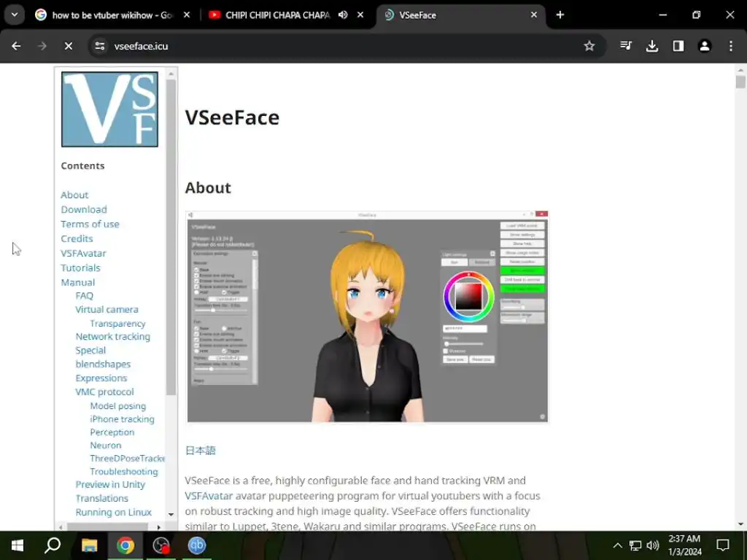This screenshot has height=560, width=747.
Task: Open the Chrome profile icon
Action: 705,46
